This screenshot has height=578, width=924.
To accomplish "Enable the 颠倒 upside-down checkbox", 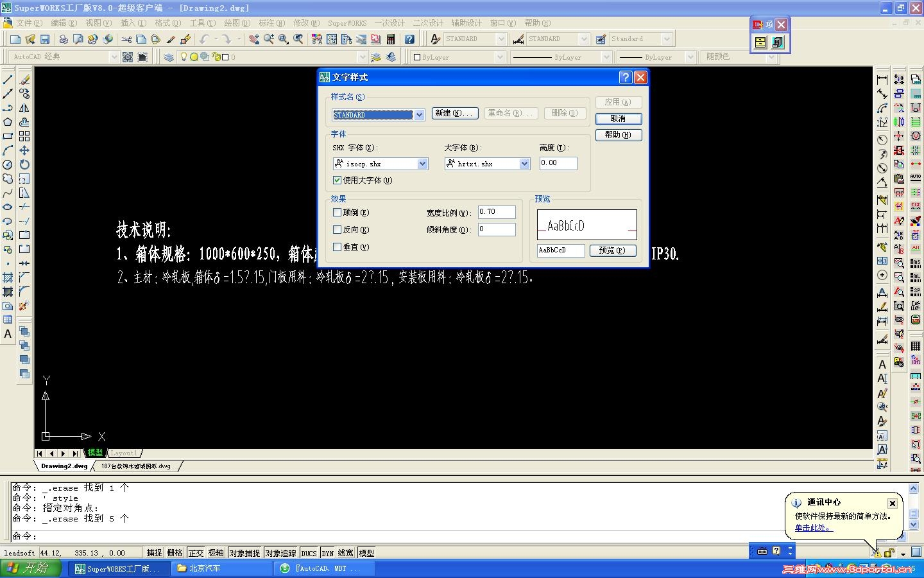I will (337, 213).
